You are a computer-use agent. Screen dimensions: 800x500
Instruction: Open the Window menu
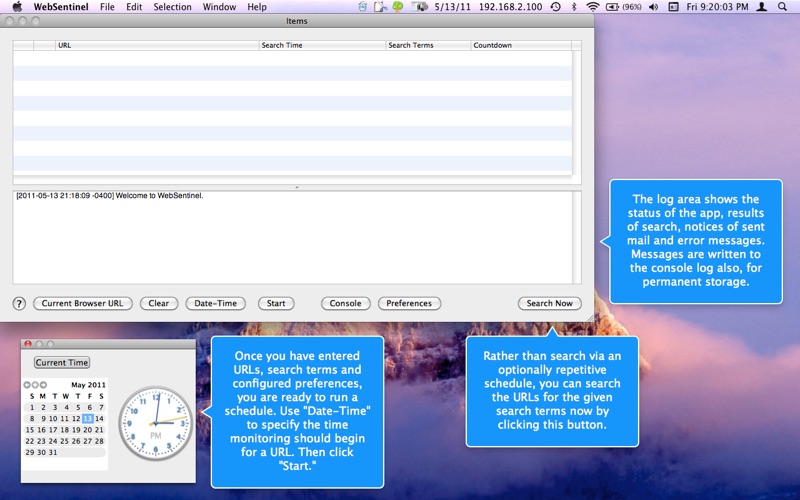click(x=219, y=7)
